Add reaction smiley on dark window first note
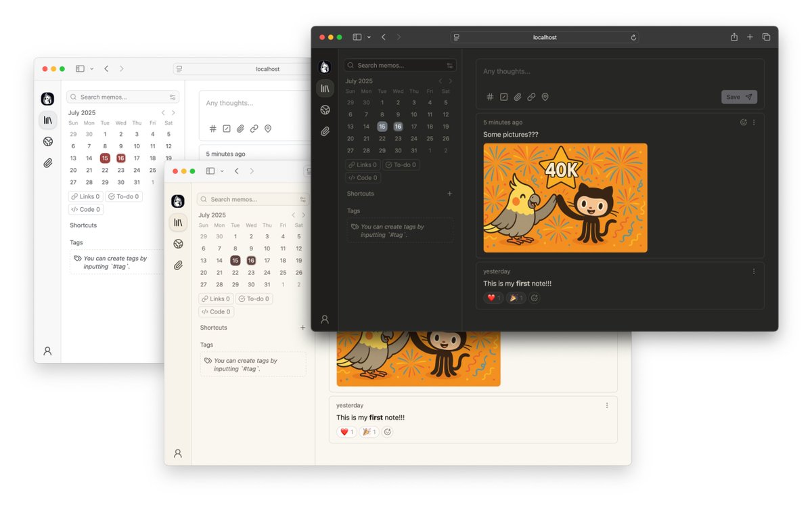 click(535, 298)
